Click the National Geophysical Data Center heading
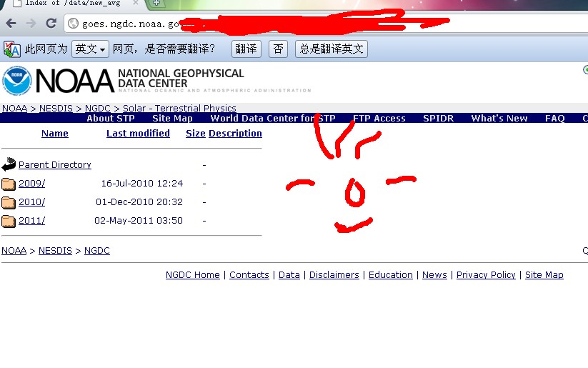This screenshot has width=588, height=368. [x=181, y=79]
